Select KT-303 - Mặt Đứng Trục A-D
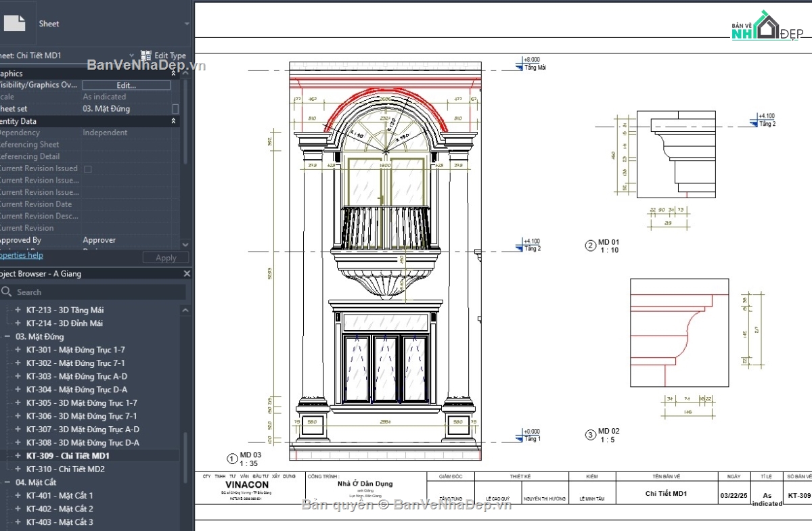This screenshot has height=531, width=812. pyautogui.click(x=76, y=376)
